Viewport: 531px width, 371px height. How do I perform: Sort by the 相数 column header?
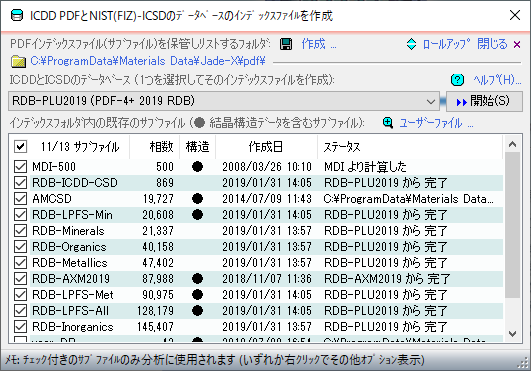(x=155, y=147)
